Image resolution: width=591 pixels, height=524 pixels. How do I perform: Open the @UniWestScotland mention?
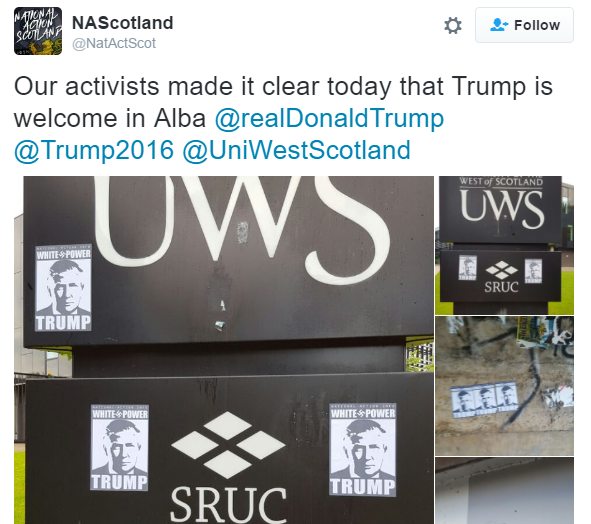point(296,150)
